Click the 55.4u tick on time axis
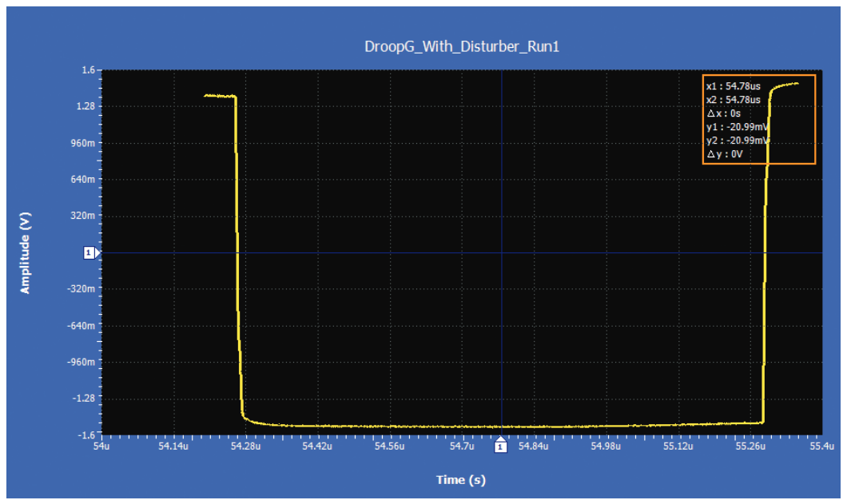This screenshot has height=504, width=847. pyautogui.click(x=822, y=447)
